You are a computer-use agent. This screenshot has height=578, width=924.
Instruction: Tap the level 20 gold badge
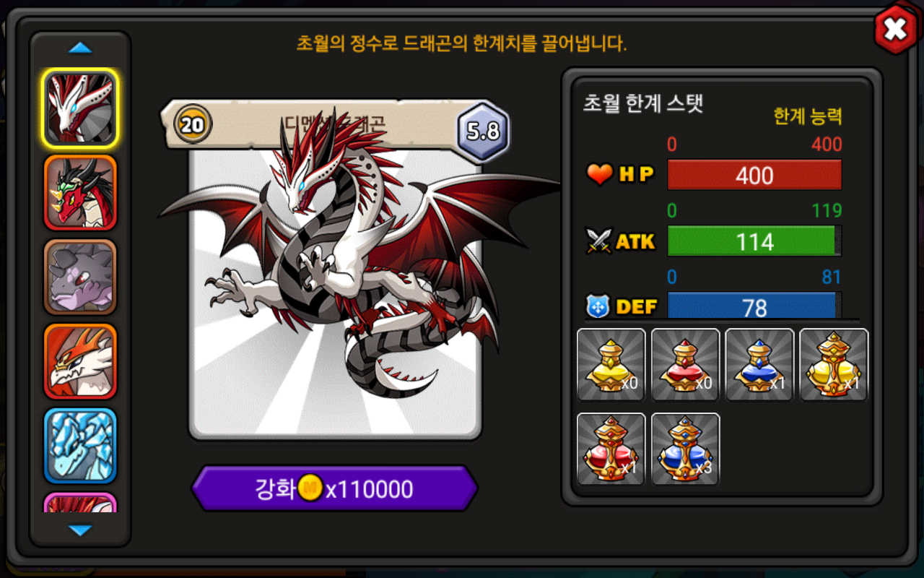[192, 124]
